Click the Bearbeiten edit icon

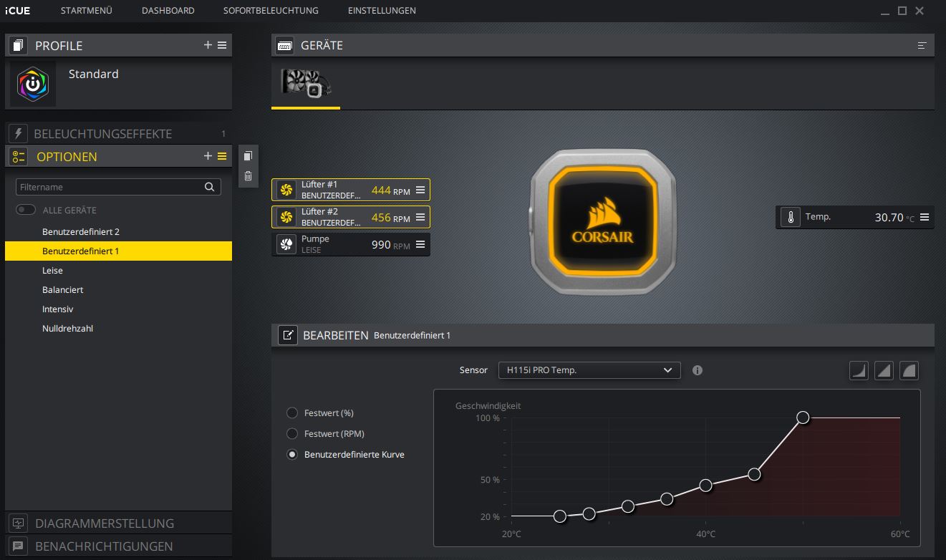pos(288,334)
